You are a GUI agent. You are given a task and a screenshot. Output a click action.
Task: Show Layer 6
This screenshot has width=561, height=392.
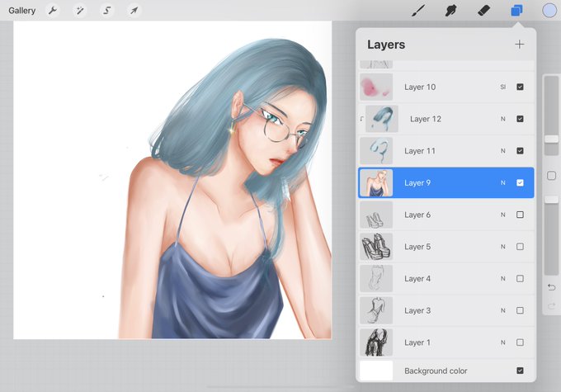coord(520,215)
